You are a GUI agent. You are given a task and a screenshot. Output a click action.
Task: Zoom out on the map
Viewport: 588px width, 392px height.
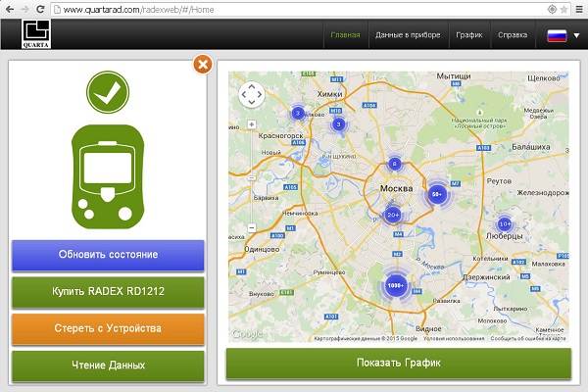tap(252, 227)
